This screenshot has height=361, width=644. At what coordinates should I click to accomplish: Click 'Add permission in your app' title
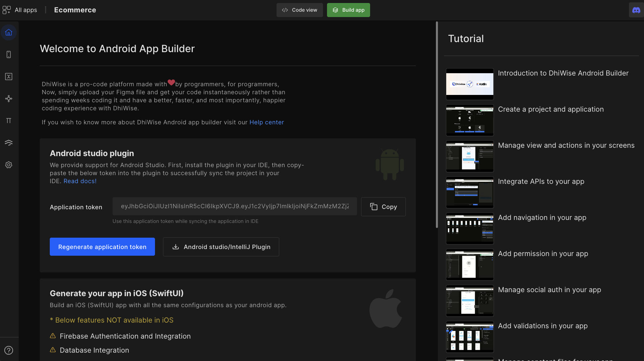[543, 254]
